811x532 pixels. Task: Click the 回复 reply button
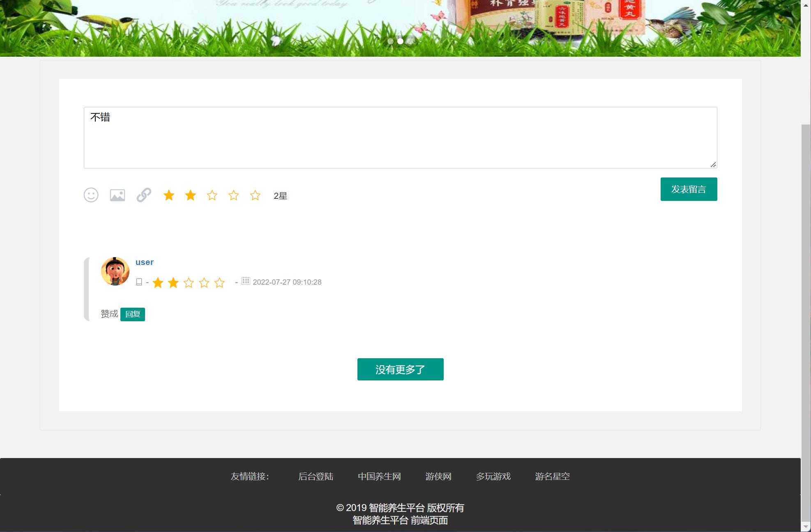point(133,314)
